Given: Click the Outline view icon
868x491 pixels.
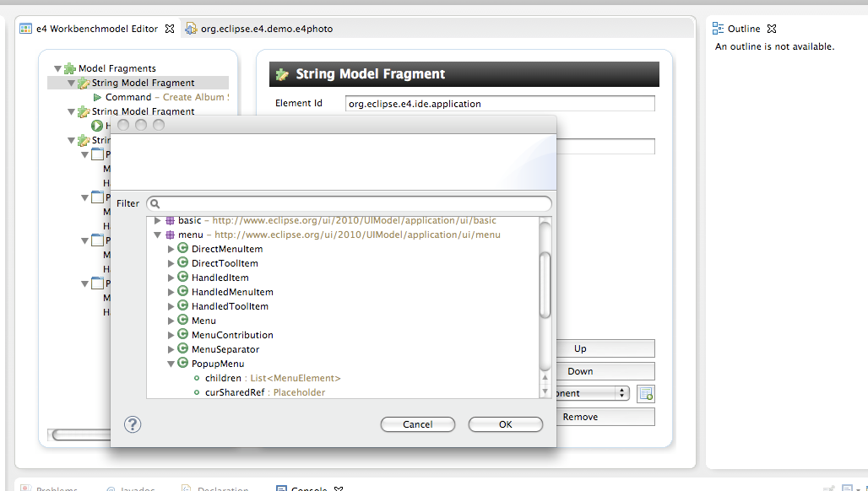Looking at the screenshot, I should click(718, 28).
